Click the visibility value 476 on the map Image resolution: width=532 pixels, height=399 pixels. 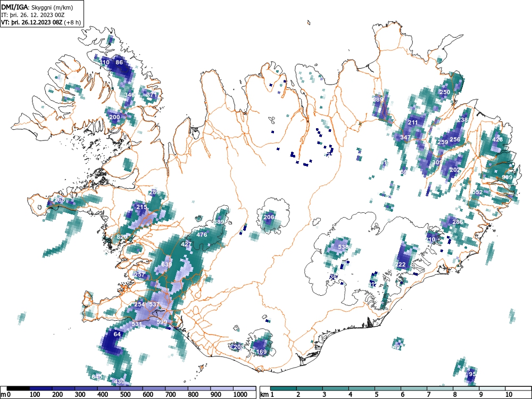click(202, 235)
